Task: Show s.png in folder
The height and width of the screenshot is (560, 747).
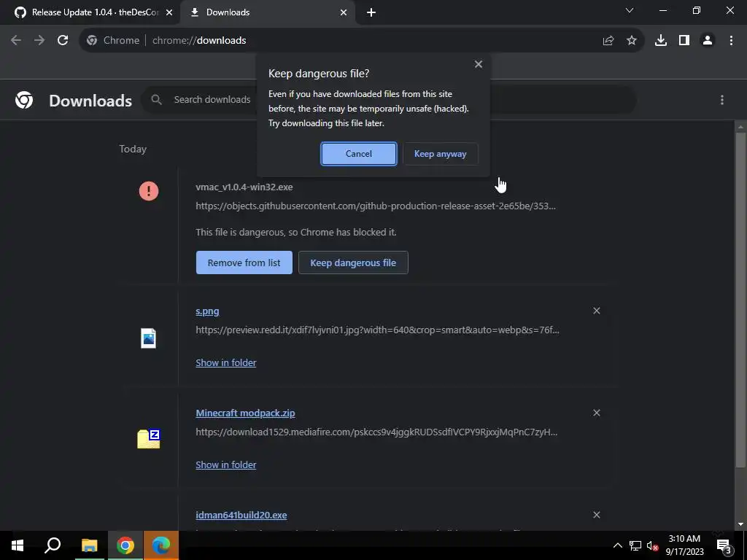Action: 226,362
